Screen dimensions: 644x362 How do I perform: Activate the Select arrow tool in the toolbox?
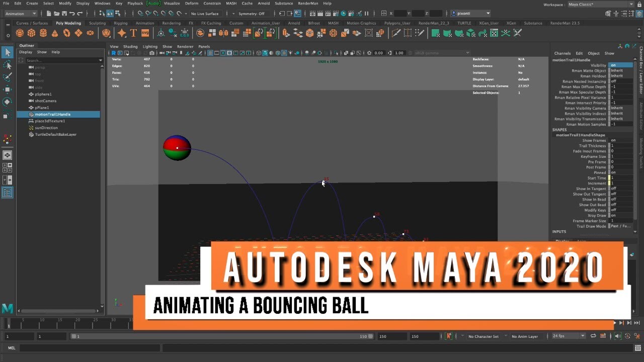pos(7,52)
